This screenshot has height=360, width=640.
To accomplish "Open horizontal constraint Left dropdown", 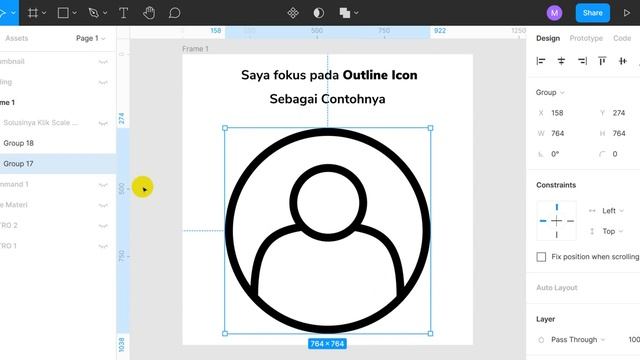I will pos(613,211).
